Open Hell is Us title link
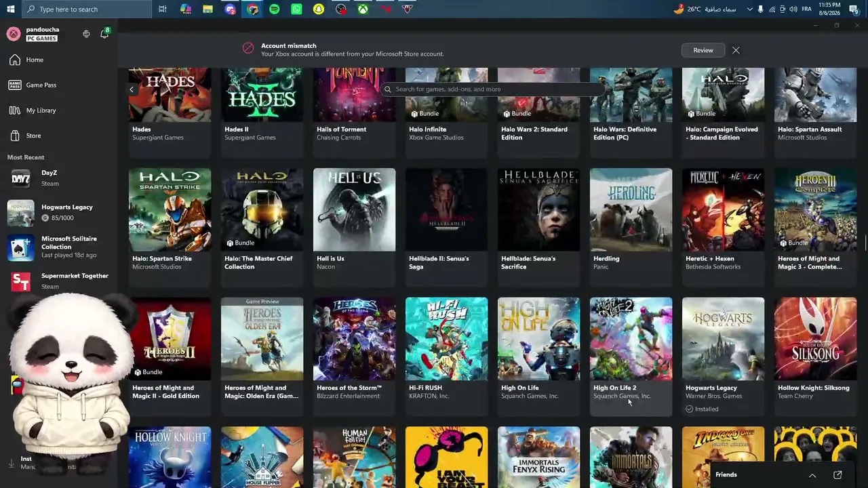 tap(330, 258)
